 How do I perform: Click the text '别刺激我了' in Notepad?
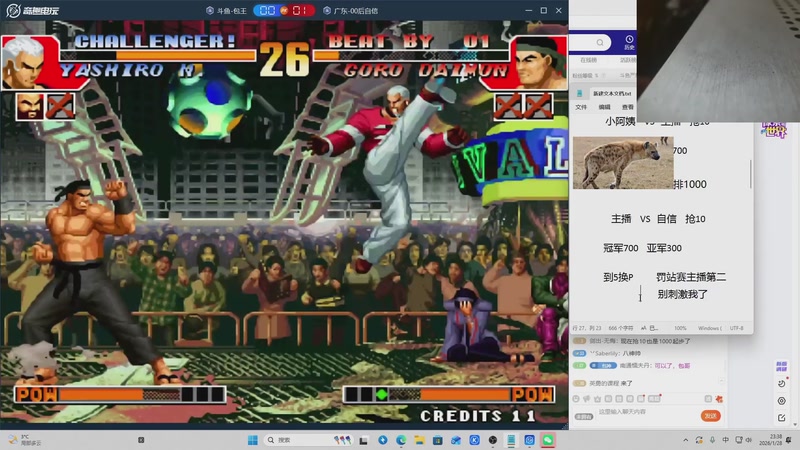click(x=682, y=294)
